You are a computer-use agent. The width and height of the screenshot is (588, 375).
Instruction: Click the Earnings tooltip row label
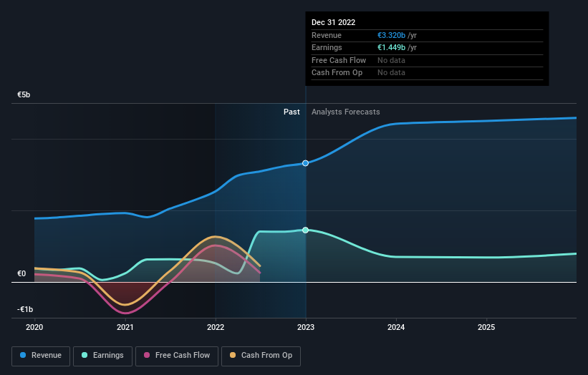pos(327,47)
